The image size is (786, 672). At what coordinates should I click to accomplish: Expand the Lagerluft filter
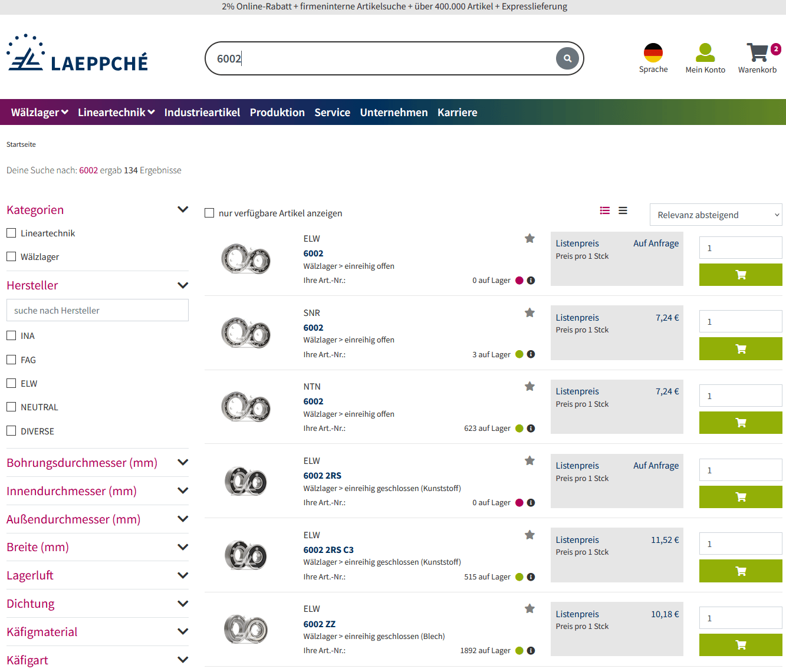(x=183, y=575)
